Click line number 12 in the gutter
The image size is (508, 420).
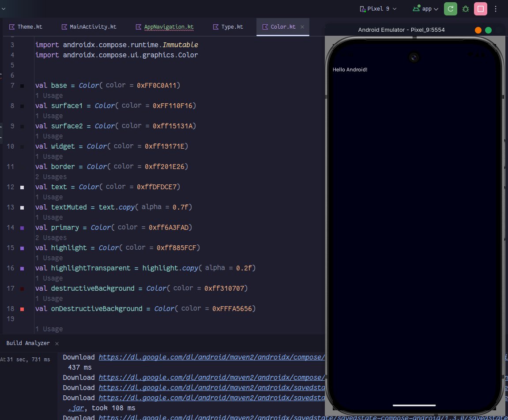click(10, 187)
